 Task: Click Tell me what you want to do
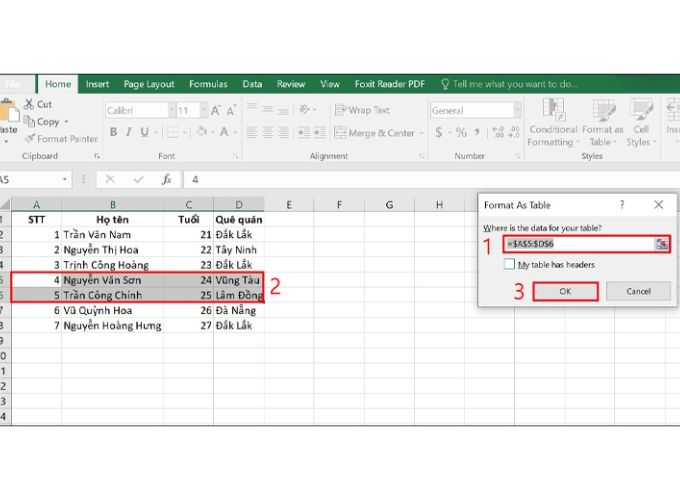click(510, 84)
